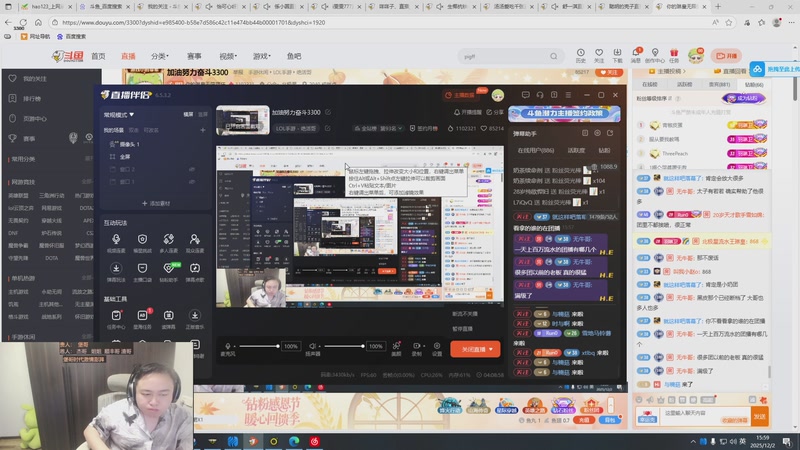Select the 摄像头 1 source row

coord(156,144)
